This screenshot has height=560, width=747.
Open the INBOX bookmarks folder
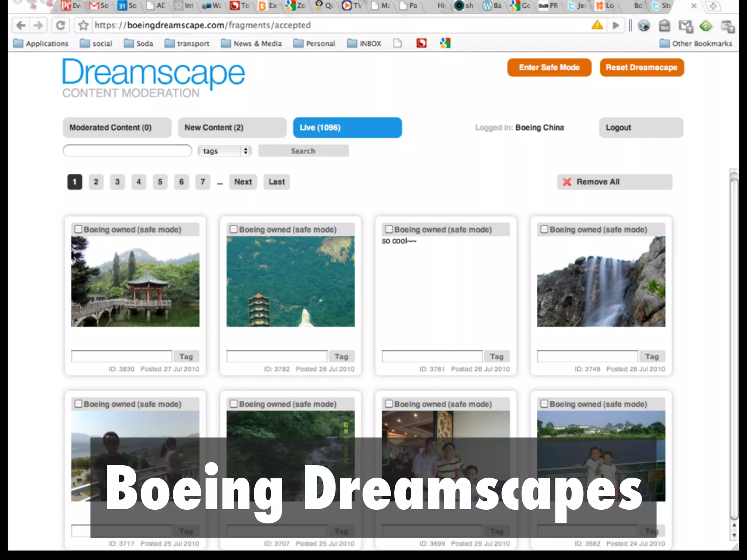364,43
